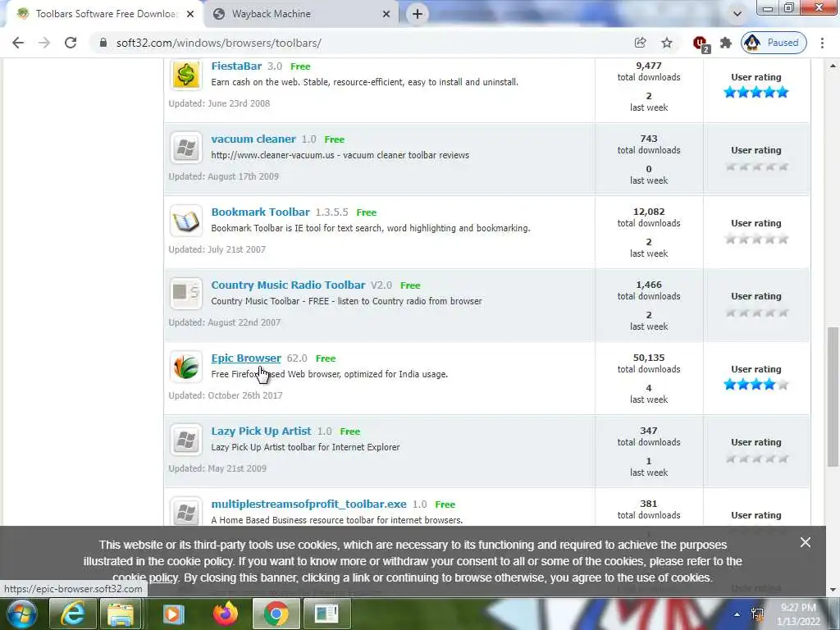Screen dimensions: 840x630
Task: Launch Firefox from the taskbar
Action: tap(225, 614)
